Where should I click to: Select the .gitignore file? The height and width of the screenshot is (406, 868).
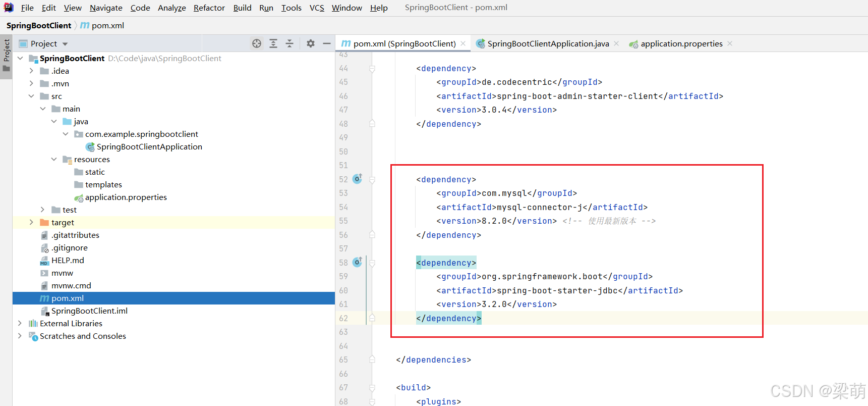70,248
